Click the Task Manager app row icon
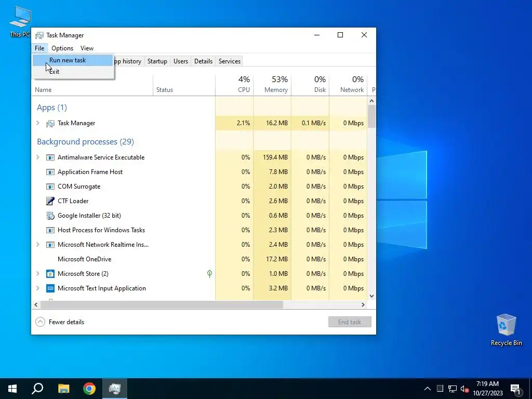 50,124
